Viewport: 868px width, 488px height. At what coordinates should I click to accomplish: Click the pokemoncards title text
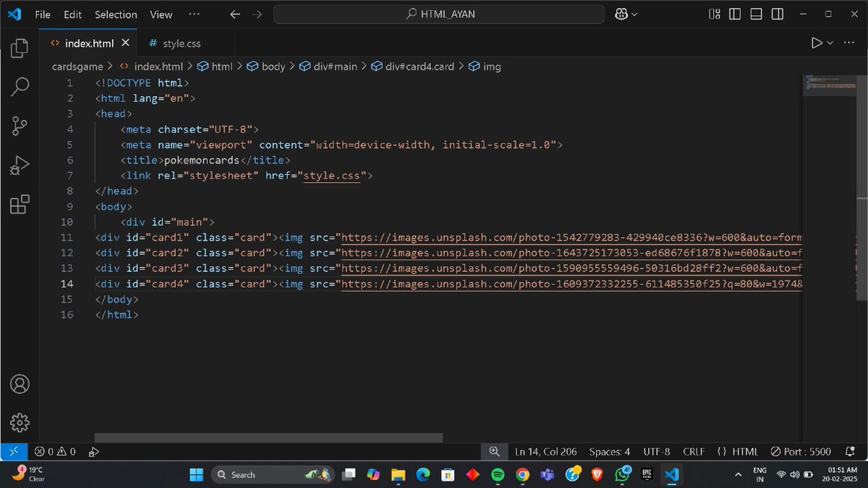[202, 160]
